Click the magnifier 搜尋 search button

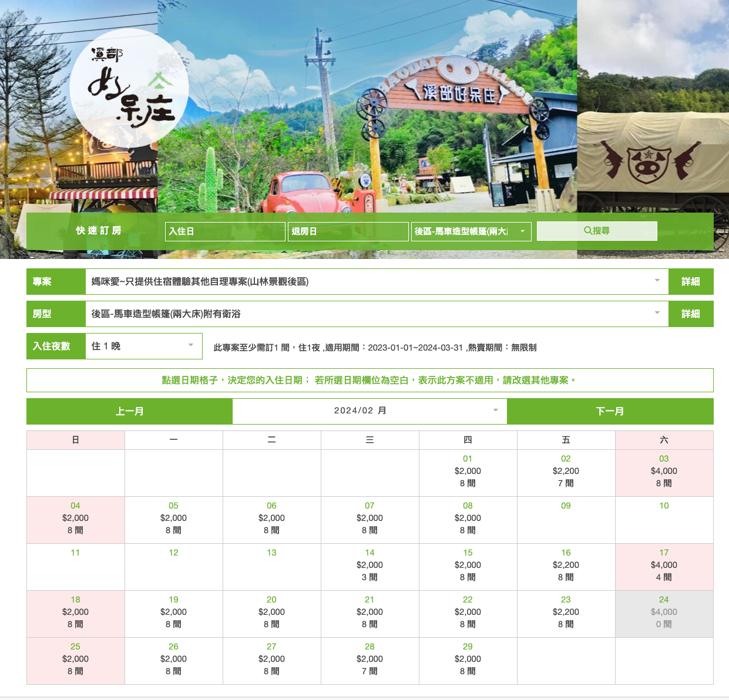(x=597, y=231)
